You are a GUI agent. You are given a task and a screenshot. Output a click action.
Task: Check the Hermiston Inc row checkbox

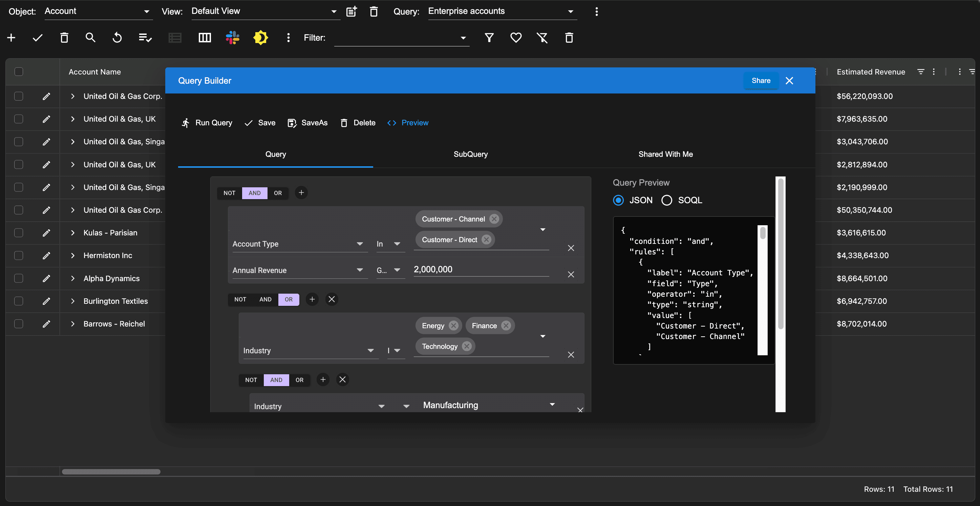[x=19, y=255]
